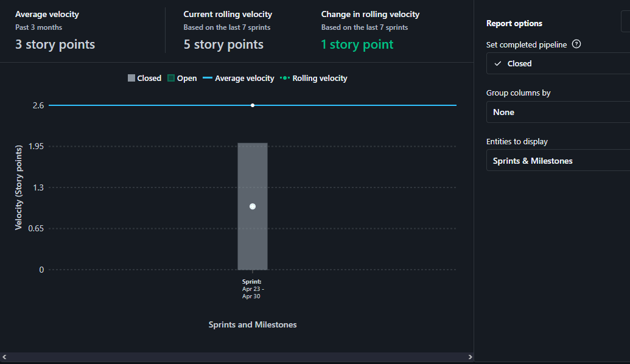Image resolution: width=630 pixels, height=364 pixels.
Task: Click the 'Entities to display' label
Action: (x=517, y=141)
